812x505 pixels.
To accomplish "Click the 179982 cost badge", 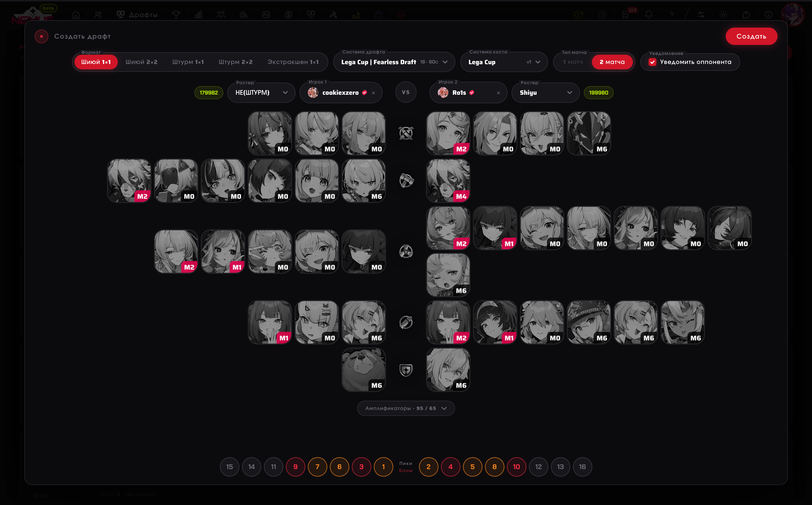I will click(x=209, y=93).
